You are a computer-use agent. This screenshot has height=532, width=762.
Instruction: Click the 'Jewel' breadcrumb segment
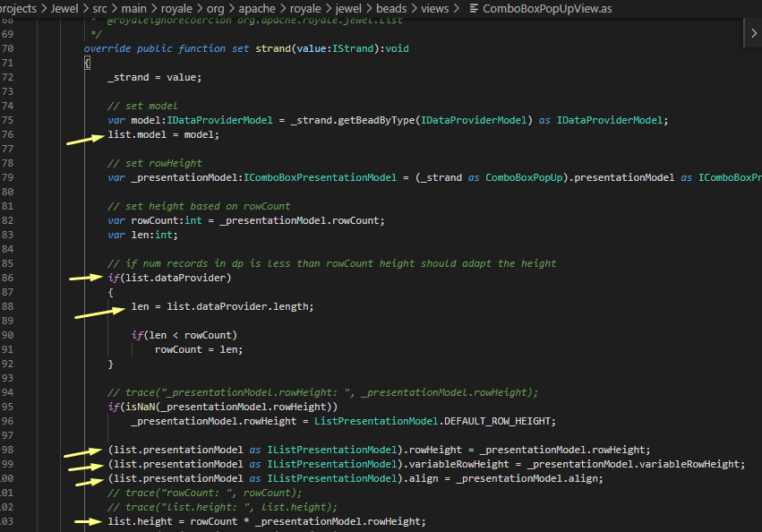click(x=64, y=8)
